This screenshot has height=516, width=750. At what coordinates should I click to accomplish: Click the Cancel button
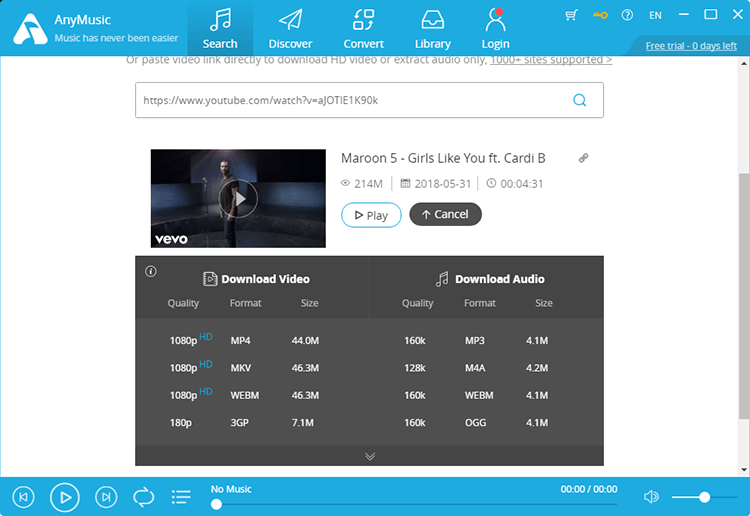pyautogui.click(x=445, y=214)
